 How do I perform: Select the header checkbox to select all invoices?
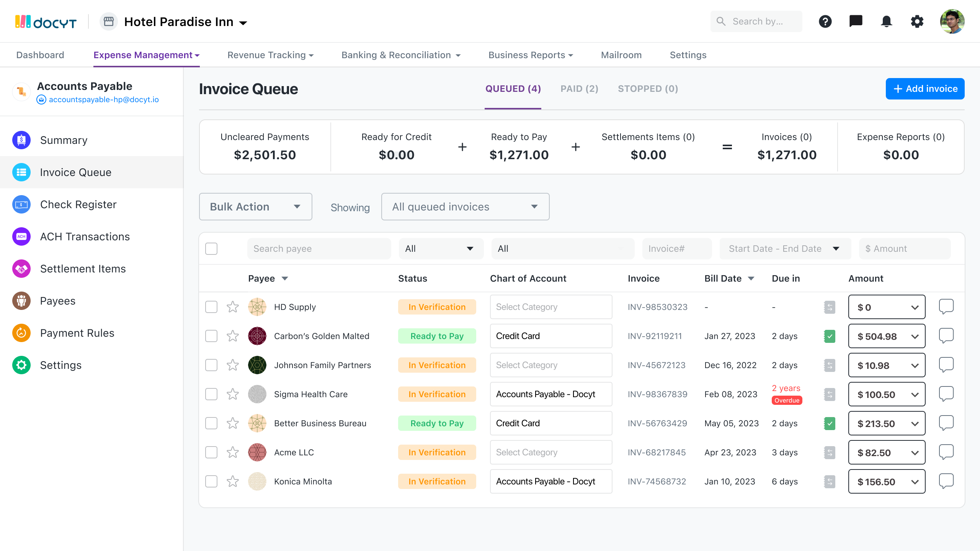coord(211,248)
